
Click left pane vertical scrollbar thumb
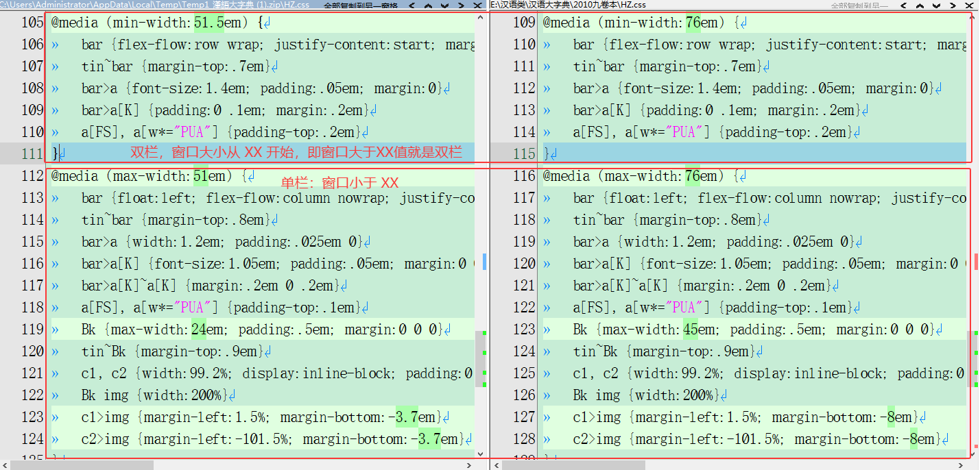coord(480,358)
